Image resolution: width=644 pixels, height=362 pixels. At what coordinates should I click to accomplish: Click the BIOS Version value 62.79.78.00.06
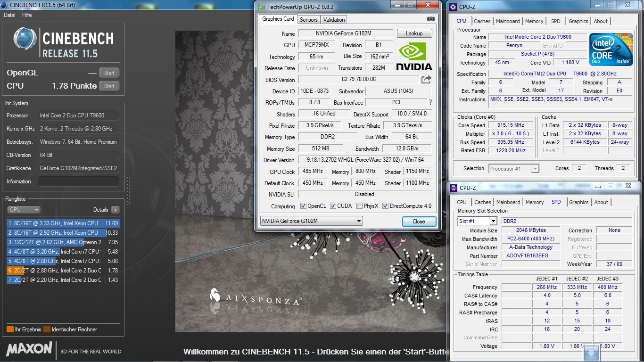click(x=359, y=80)
